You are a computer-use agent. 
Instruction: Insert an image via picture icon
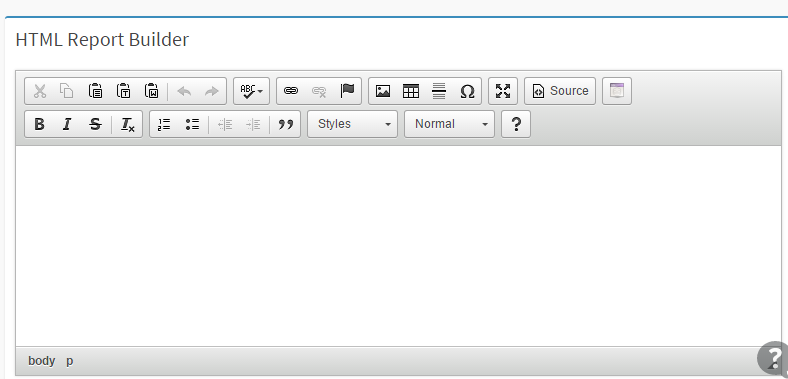coord(383,91)
